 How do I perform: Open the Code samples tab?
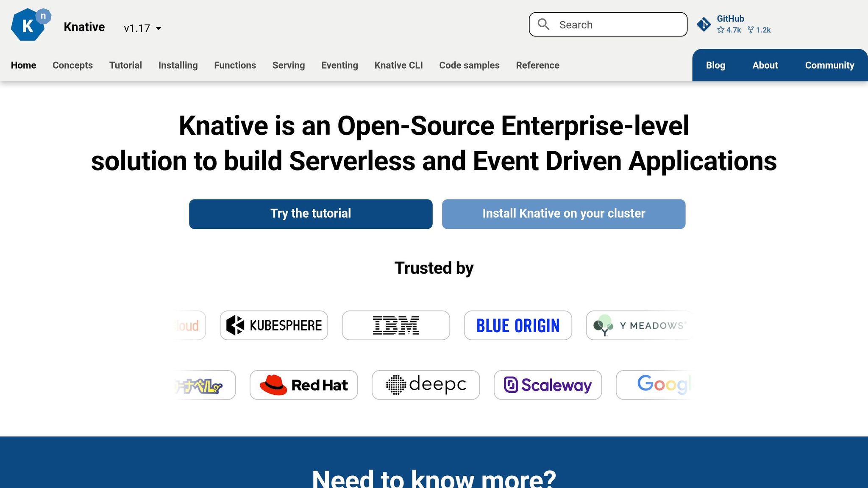469,65
